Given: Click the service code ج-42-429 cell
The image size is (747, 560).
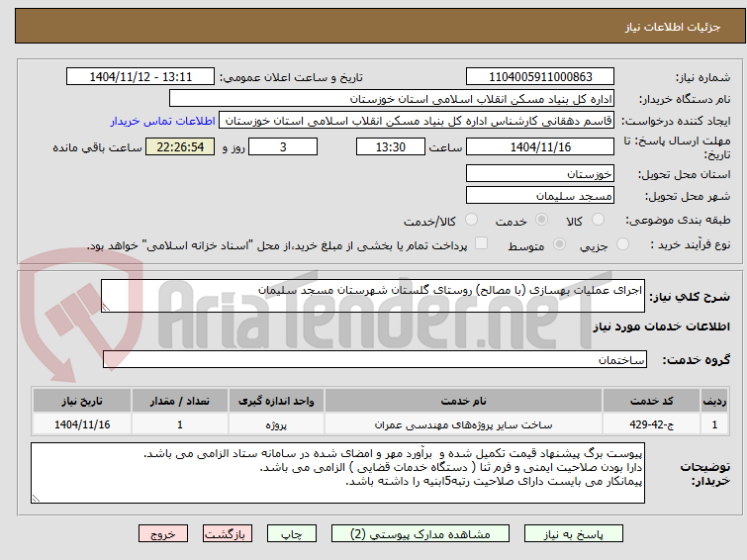Looking at the screenshot, I should [x=651, y=424].
